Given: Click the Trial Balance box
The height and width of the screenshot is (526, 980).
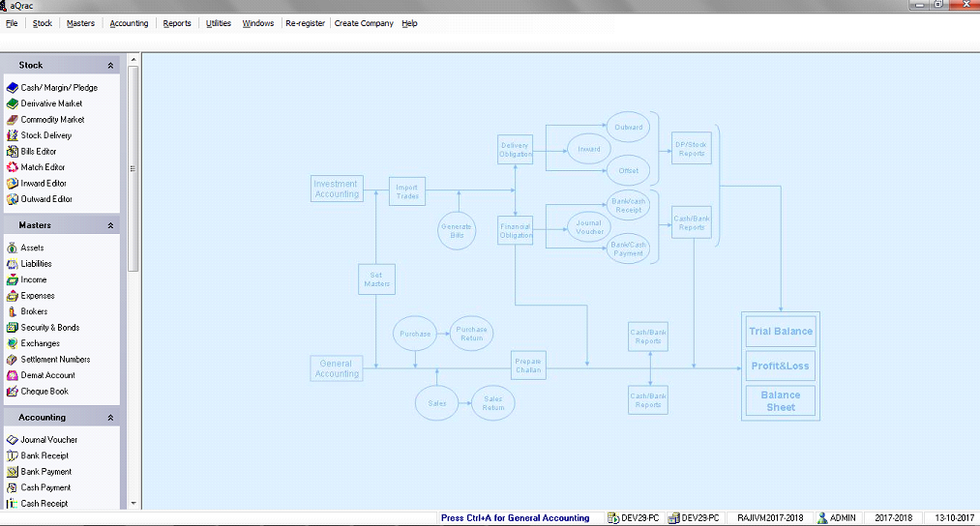Looking at the screenshot, I should click(x=781, y=331).
